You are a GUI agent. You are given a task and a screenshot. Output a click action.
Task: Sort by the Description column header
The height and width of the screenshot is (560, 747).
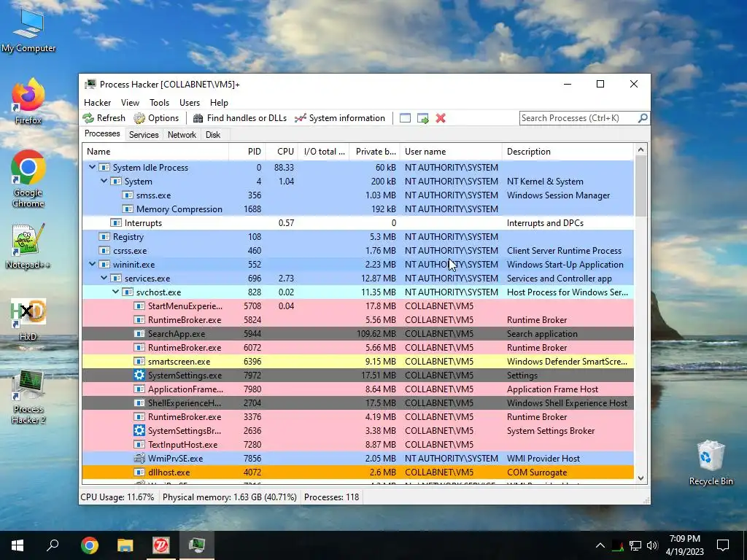tap(568, 152)
